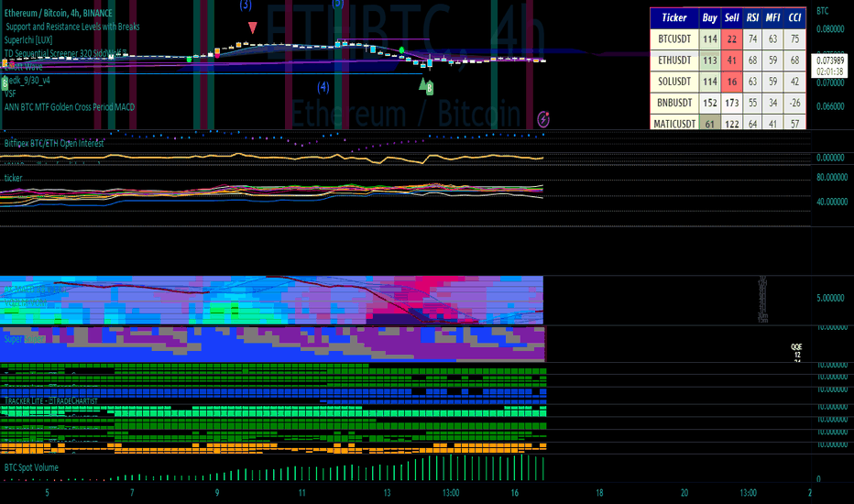This screenshot has width=854, height=504.
Task: Click SOLUSDT red Sell value 16
Action: 731,82
